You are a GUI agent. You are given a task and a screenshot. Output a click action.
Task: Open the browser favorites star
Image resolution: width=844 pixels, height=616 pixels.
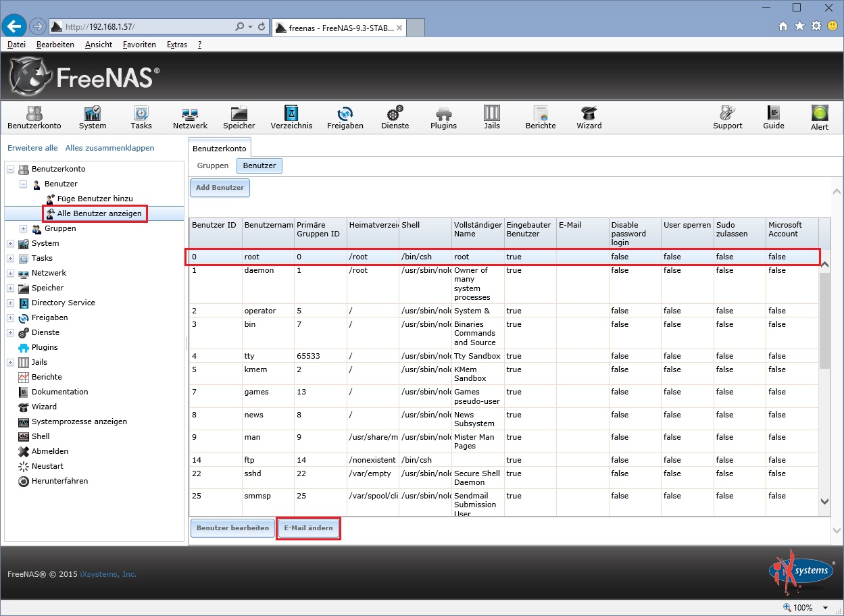[799, 26]
